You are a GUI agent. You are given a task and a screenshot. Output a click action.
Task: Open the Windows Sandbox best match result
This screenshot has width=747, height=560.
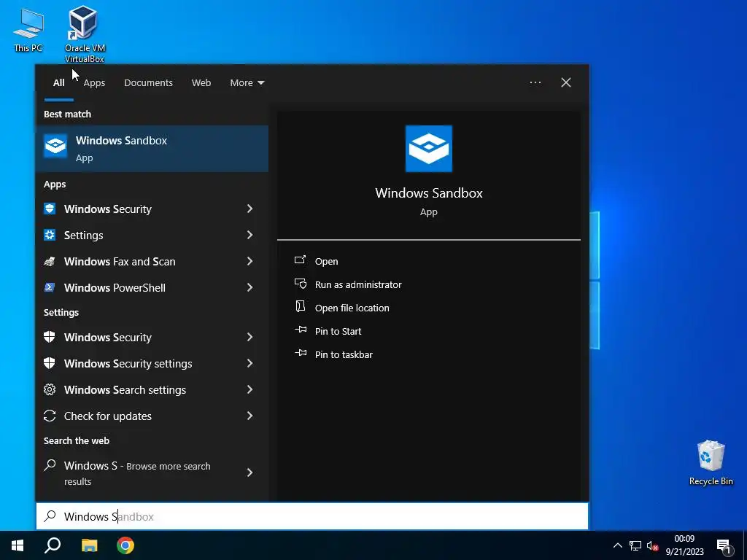coord(152,149)
